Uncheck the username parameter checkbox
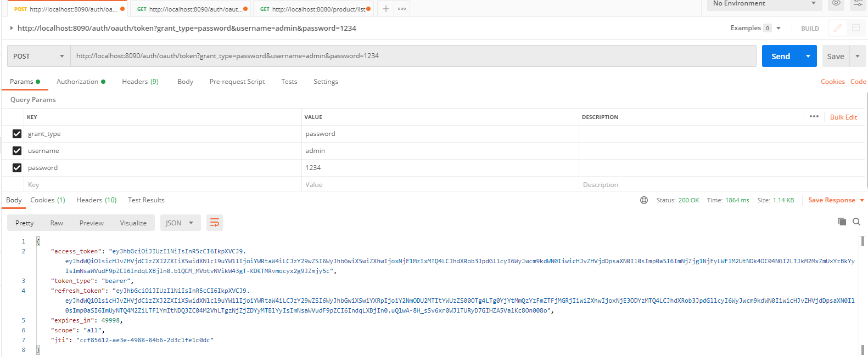The height and width of the screenshot is (357, 868). click(17, 151)
